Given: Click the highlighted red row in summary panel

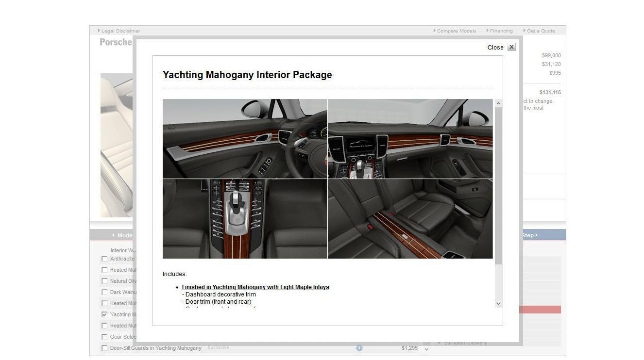Looking at the screenshot, I should click(540, 310).
